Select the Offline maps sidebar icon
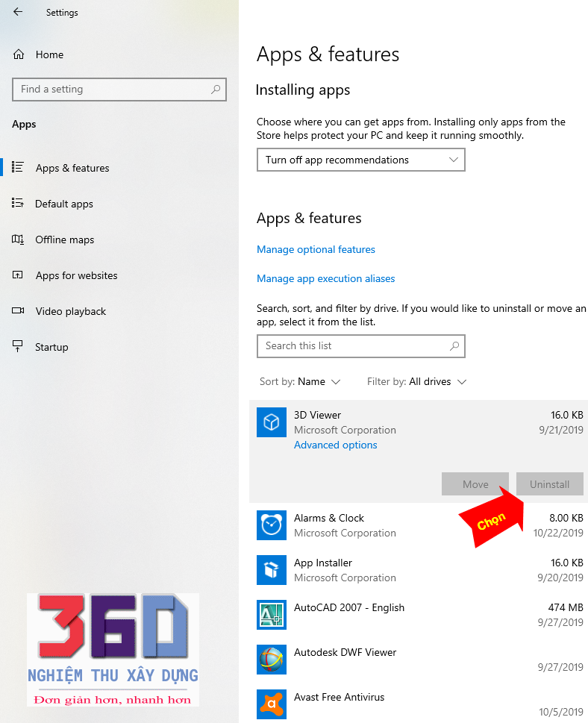The width and height of the screenshot is (588, 723). click(x=17, y=239)
